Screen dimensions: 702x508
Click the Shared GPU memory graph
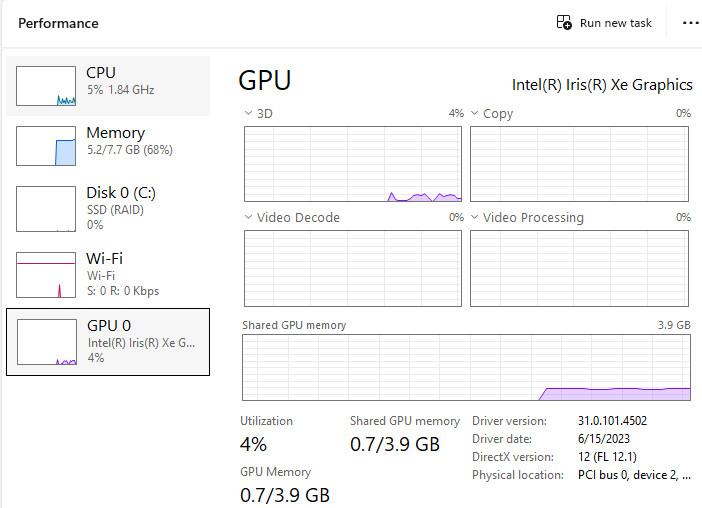467,367
